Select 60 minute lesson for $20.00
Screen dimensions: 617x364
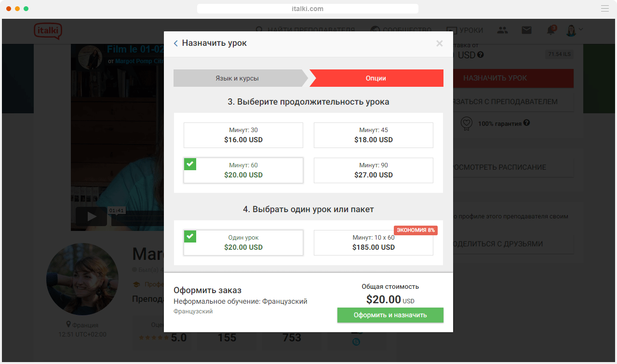click(x=243, y=170)
